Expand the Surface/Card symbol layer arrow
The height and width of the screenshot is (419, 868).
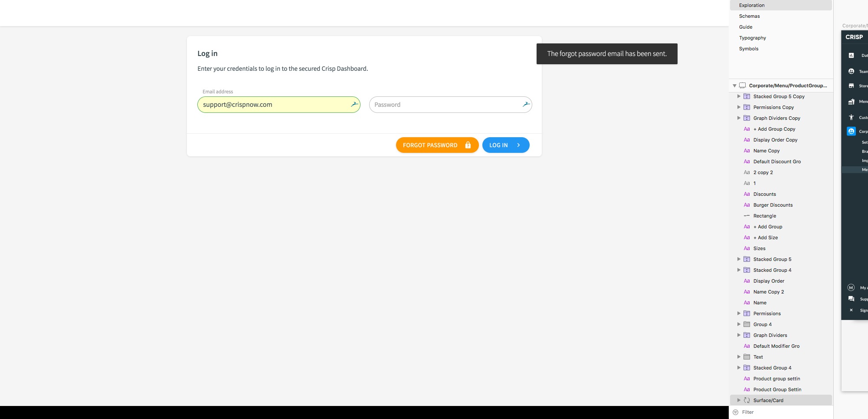click(x=739, y=400)
